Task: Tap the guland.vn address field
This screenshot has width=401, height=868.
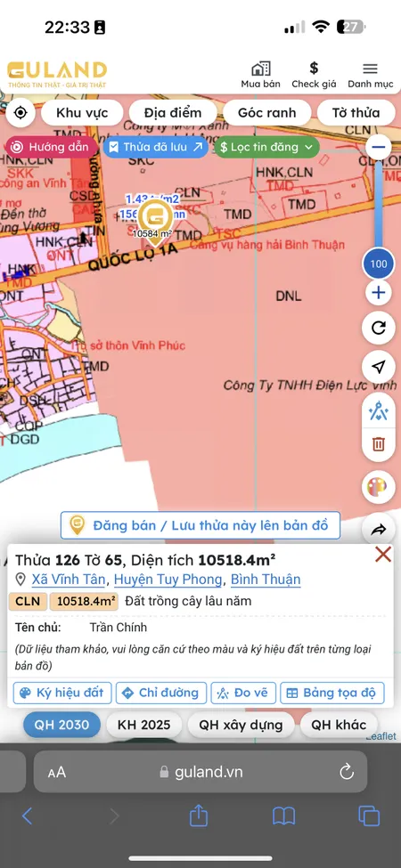Action: (x=200, y=772)
